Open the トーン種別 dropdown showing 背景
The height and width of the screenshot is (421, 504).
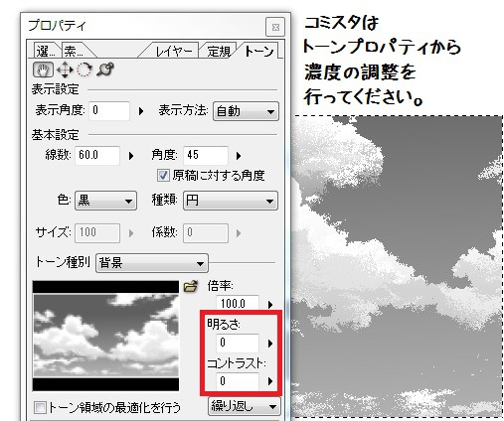[x=152, y=263]
